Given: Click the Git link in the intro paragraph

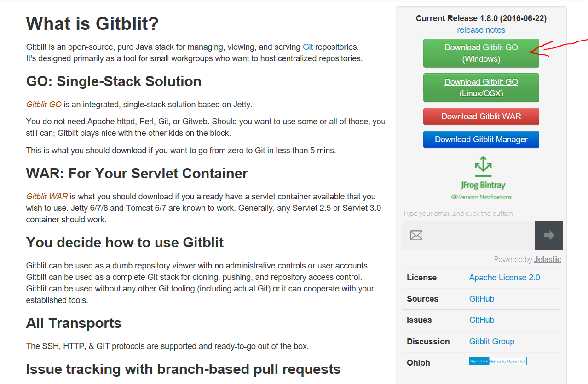Looking at the screenshot, I should click(307, 47).
